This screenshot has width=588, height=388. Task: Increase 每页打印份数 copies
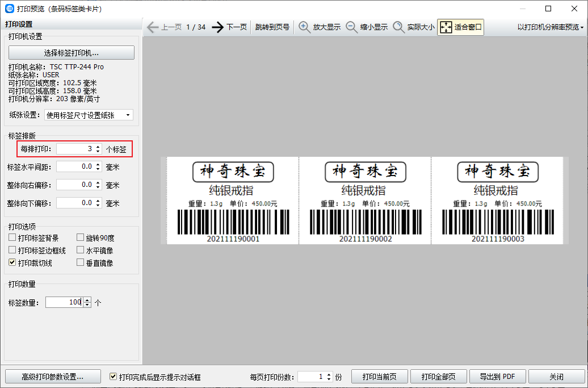coord(329,374)
